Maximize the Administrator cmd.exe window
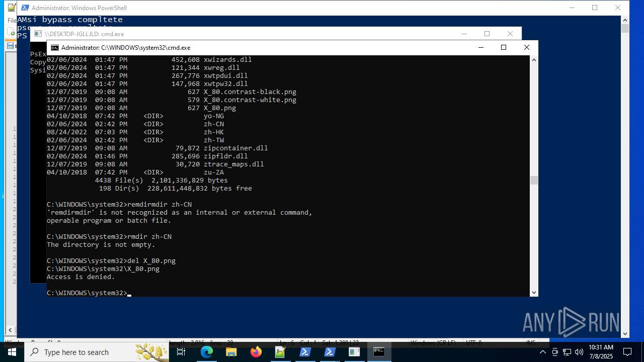This screenshot has width=644, height=362. (x=504, y=48)
